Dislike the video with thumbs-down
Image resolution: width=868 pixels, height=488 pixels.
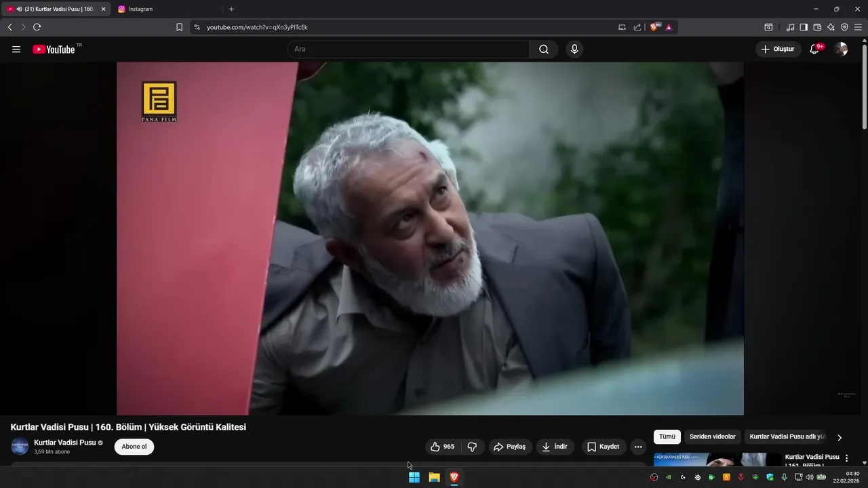(472, 447)
